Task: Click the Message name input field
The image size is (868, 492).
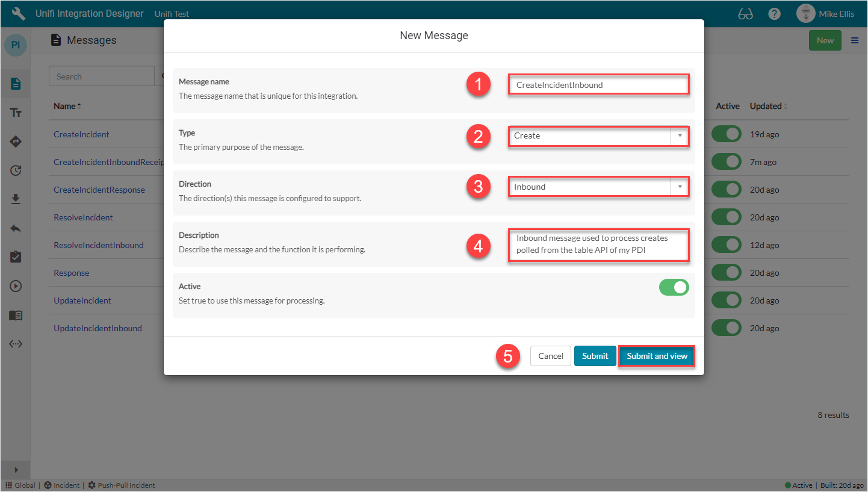Action: coord(598,85)
